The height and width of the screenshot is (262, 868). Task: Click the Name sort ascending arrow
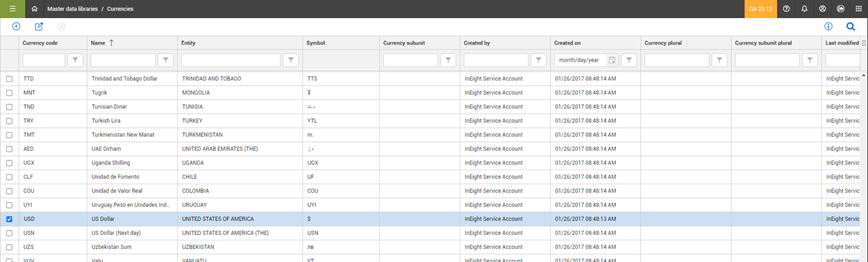pos(112,43)
